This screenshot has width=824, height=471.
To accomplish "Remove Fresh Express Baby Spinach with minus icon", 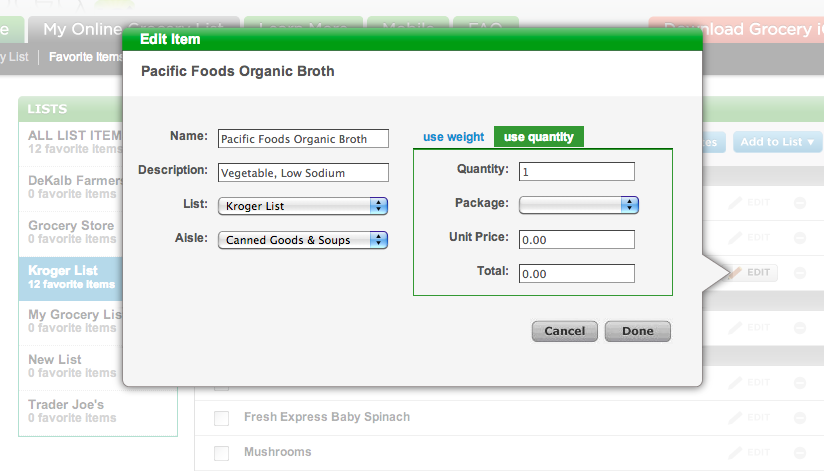I will point(800,418).
